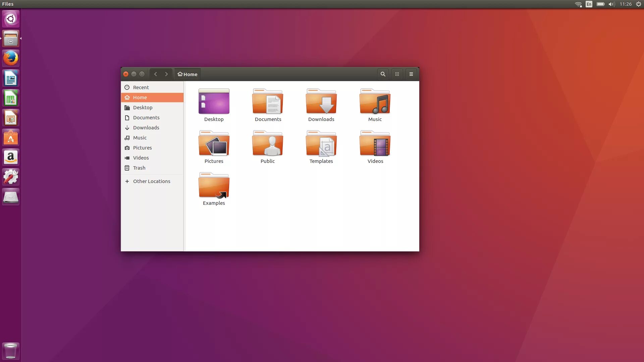Select the Templates folder icon

[x=321, y=144]
